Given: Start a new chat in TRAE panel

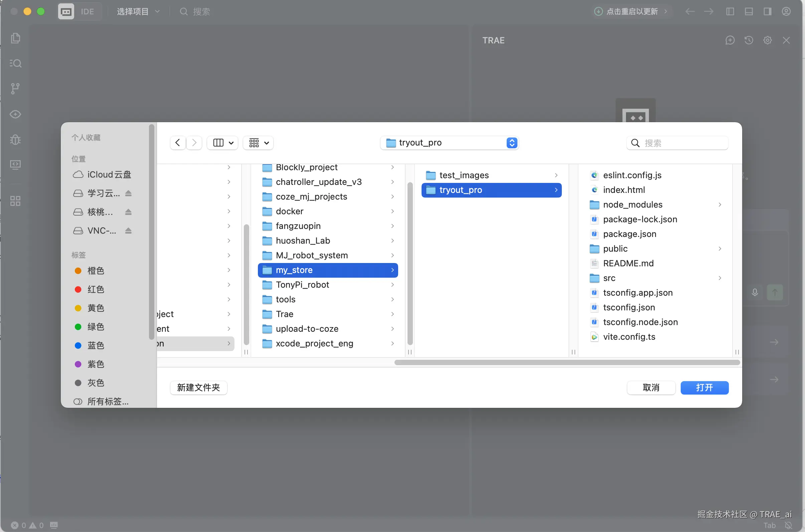Looking at the screenshot, I should pos(730,40).
